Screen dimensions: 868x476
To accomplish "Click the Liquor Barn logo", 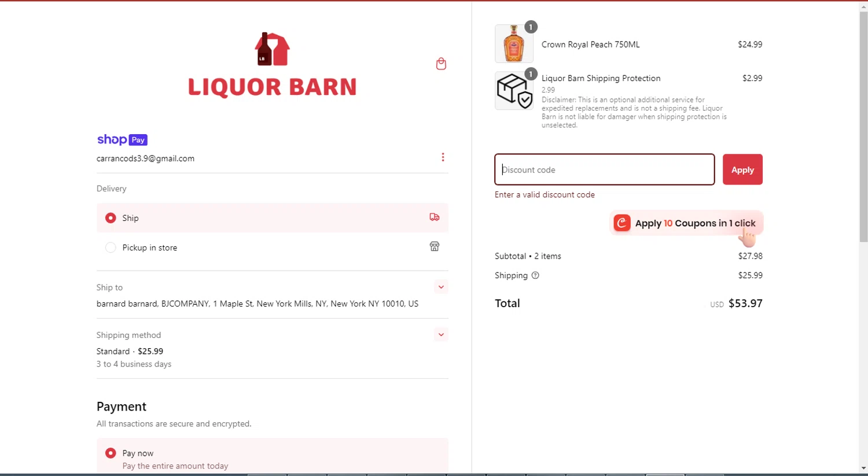I will (272, 64).
